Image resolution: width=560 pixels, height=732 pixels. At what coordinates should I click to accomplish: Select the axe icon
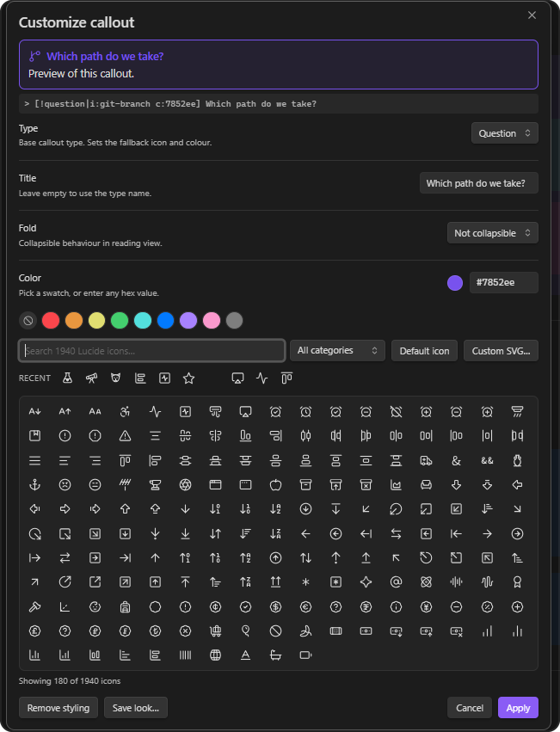coord(35,607)
